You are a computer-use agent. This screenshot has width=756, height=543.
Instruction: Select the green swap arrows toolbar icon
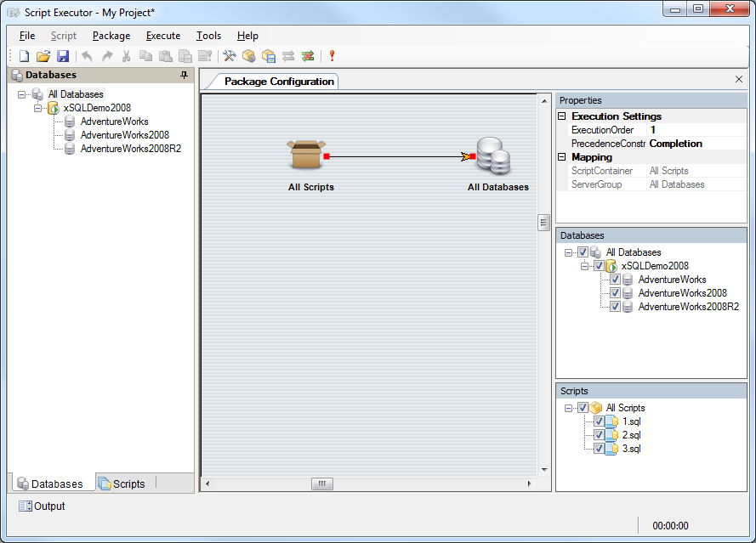[308, 56]
